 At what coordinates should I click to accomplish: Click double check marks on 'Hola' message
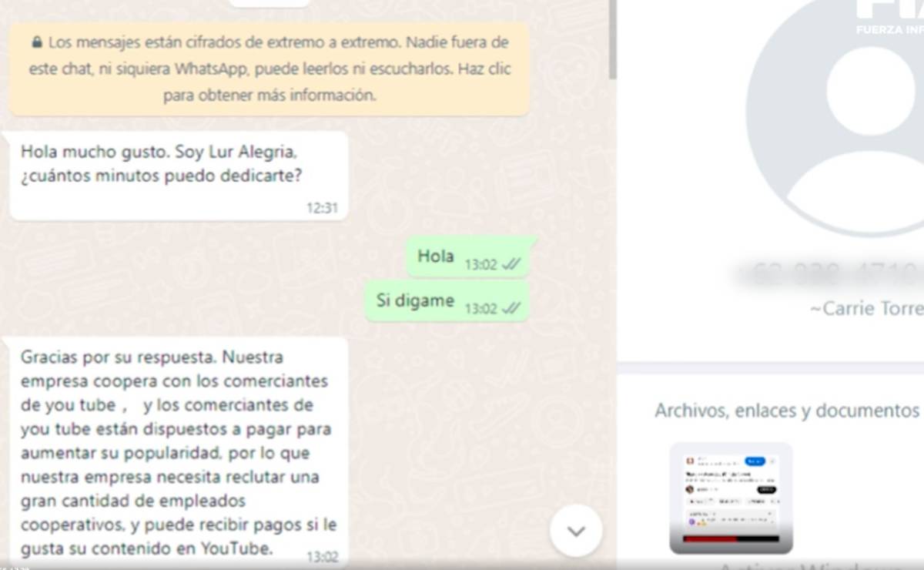coord(511,264)
